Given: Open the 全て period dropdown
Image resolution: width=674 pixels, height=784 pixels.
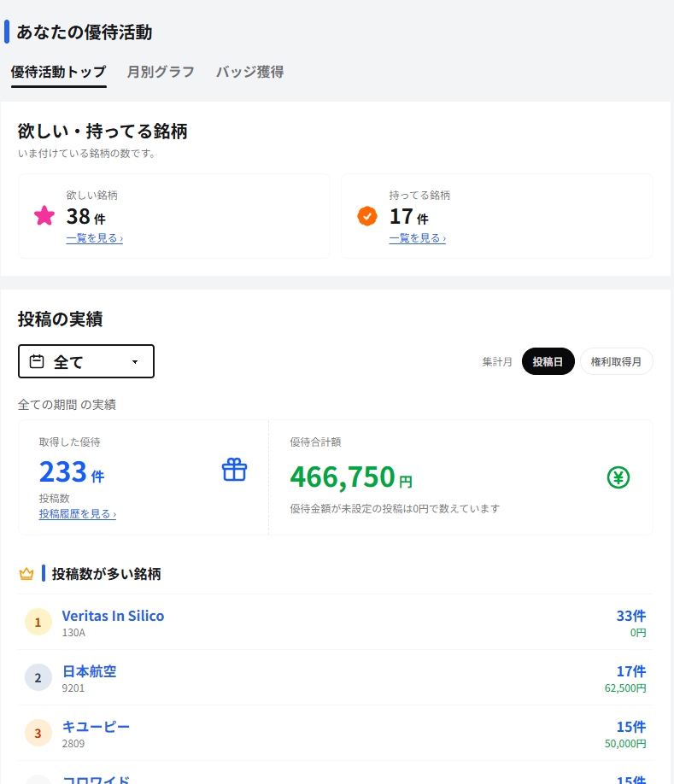Looking at the screenshot, I should pyautogui.click(x=86, y=361).
